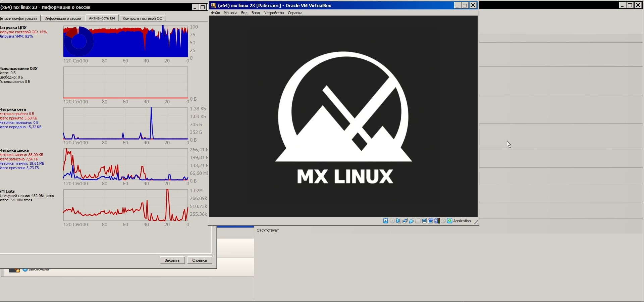The height and width of the screenshot is (302, 644).
Task: Click the empty RAM usage graph
Action: click(125, 83)
